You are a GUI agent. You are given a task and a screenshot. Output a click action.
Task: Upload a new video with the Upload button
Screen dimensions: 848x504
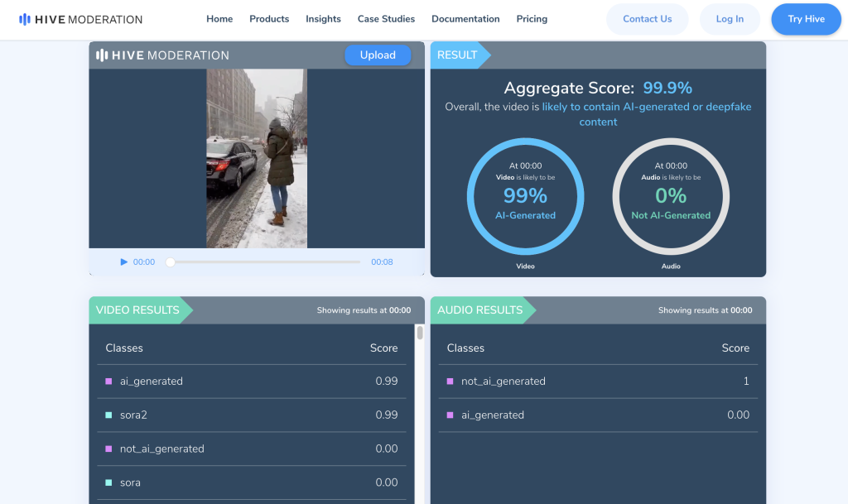point(378,55)
